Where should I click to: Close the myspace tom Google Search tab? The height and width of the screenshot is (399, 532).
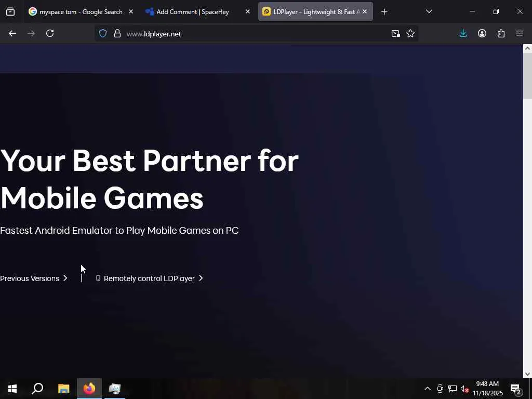131,12
